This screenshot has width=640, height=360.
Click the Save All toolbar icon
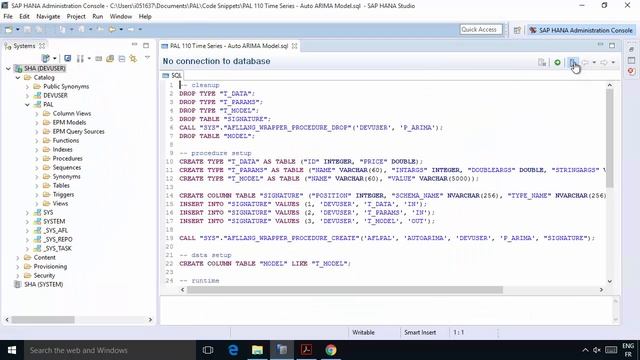39,30
